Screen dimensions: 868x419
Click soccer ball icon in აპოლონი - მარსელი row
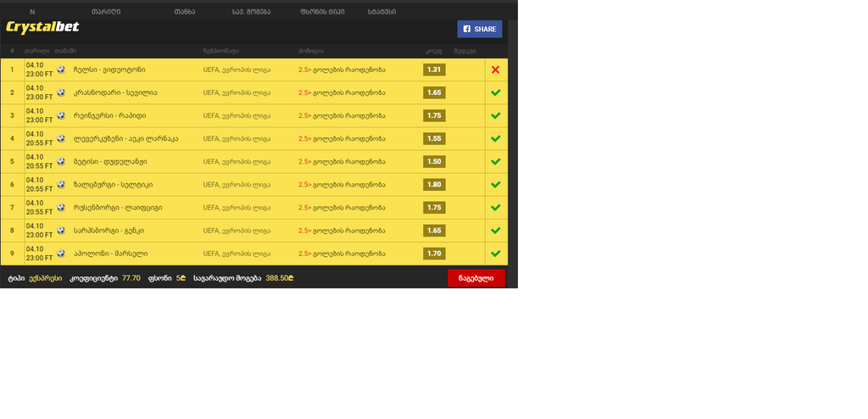(61, 254)
